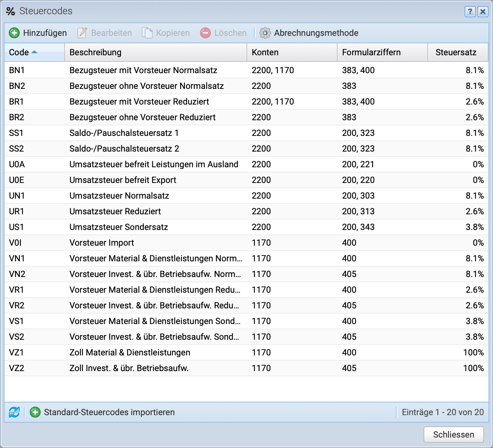Viewport: 493px width, 448px height.
Task: Select 'Umsatzsteuer Sondersatz' row
Action: point(246,227)
